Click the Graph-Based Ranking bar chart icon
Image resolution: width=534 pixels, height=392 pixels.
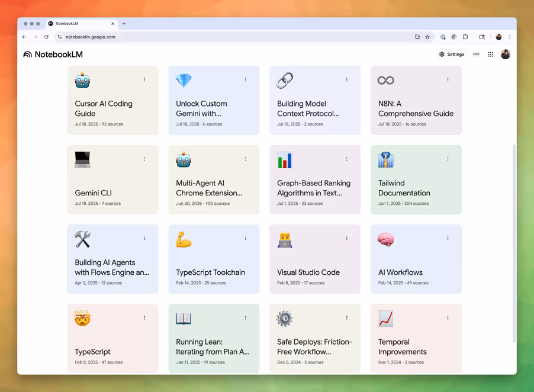[285, 160]
